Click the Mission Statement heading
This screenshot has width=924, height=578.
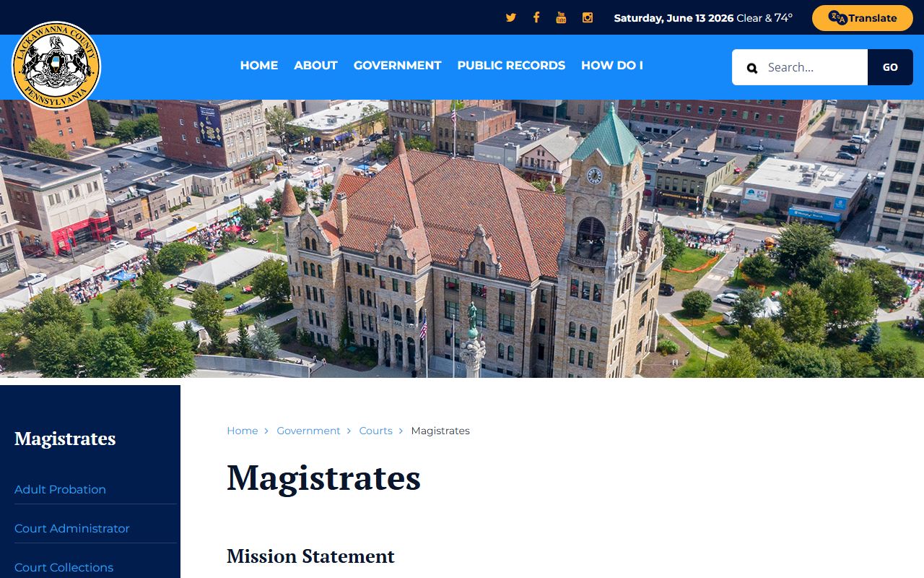(310, 556)
